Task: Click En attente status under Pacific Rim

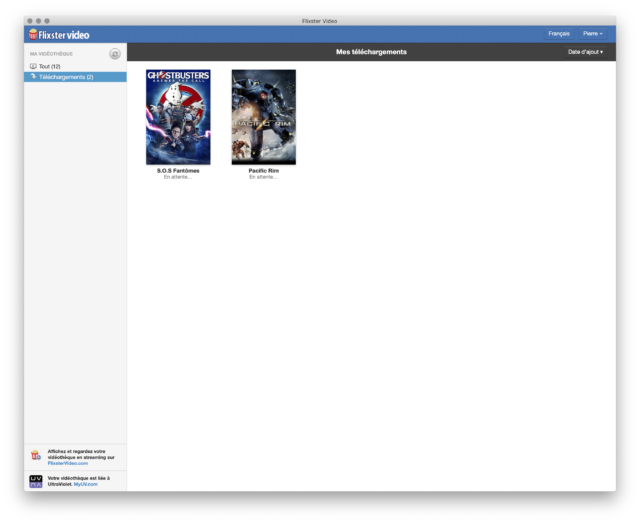Action: [x=264, y=177]
